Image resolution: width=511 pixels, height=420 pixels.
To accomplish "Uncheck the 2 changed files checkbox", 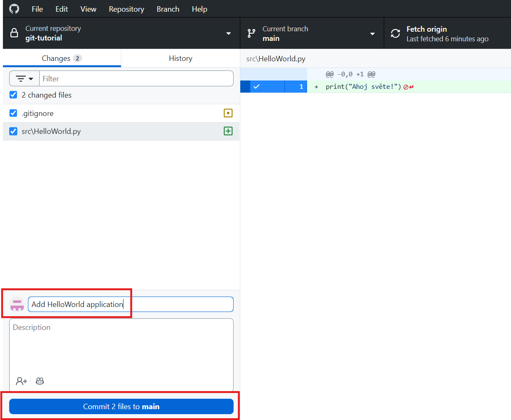I will [13, 95].
